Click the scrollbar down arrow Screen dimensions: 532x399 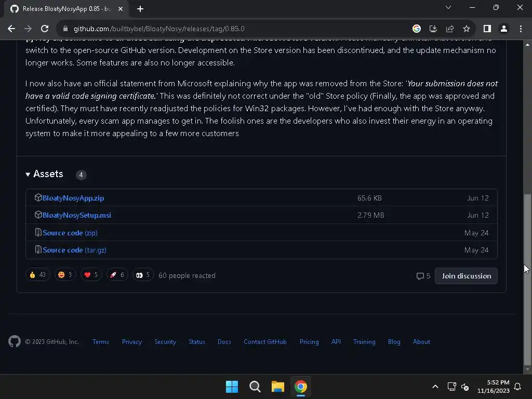pyautogui.click(x=527, y=369)
